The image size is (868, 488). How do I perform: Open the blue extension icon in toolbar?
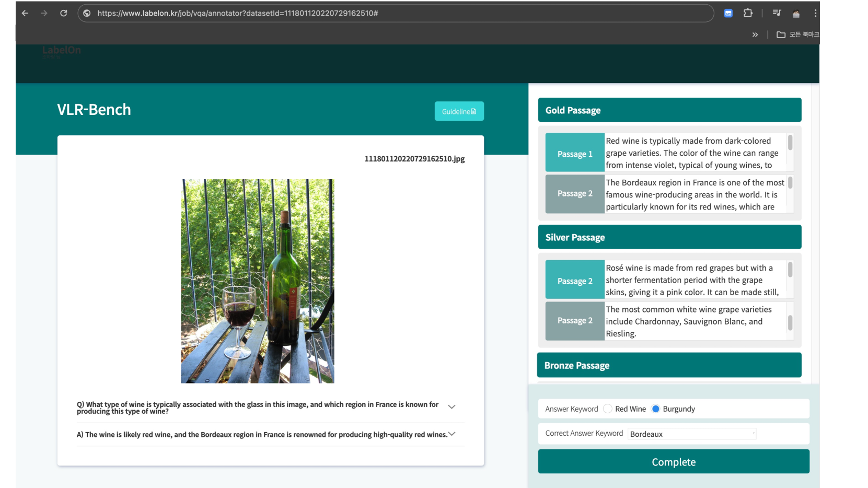728,13
